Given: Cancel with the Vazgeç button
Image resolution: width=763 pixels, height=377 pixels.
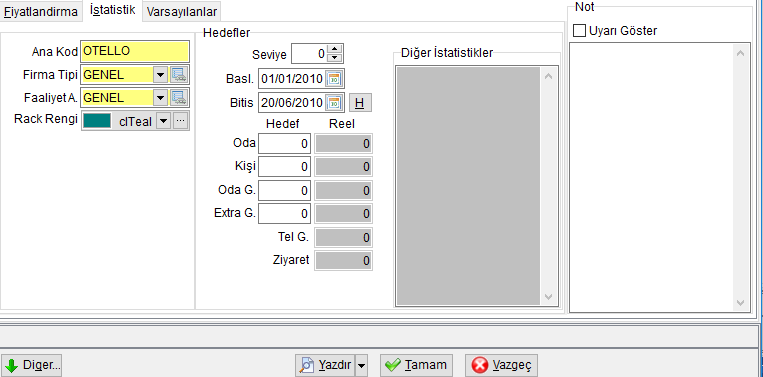Looking at the screenshot, I should [501, 365].
